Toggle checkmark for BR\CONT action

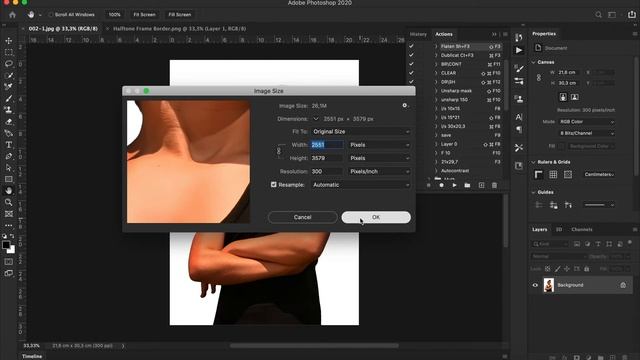point(411,64)
